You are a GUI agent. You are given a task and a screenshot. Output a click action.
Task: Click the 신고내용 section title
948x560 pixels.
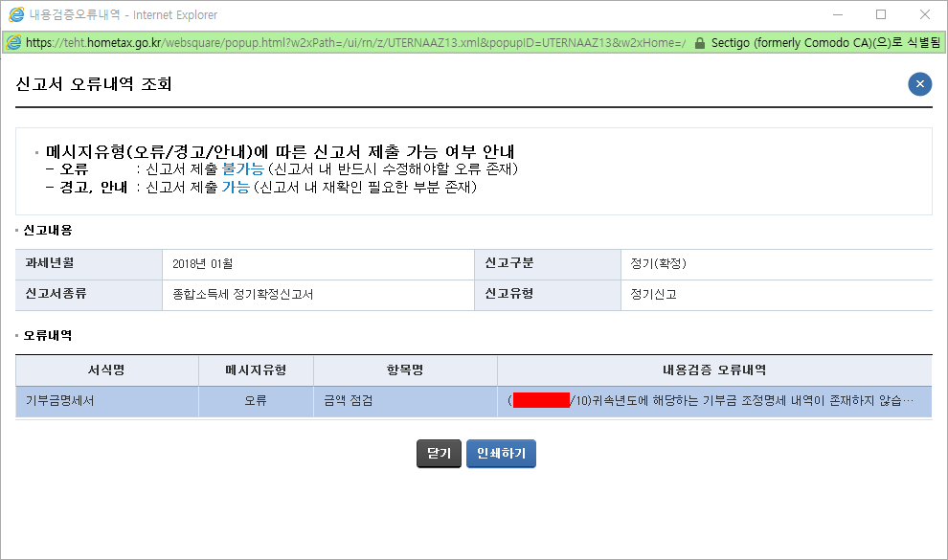pyautogui.click(x=48, y=230)
